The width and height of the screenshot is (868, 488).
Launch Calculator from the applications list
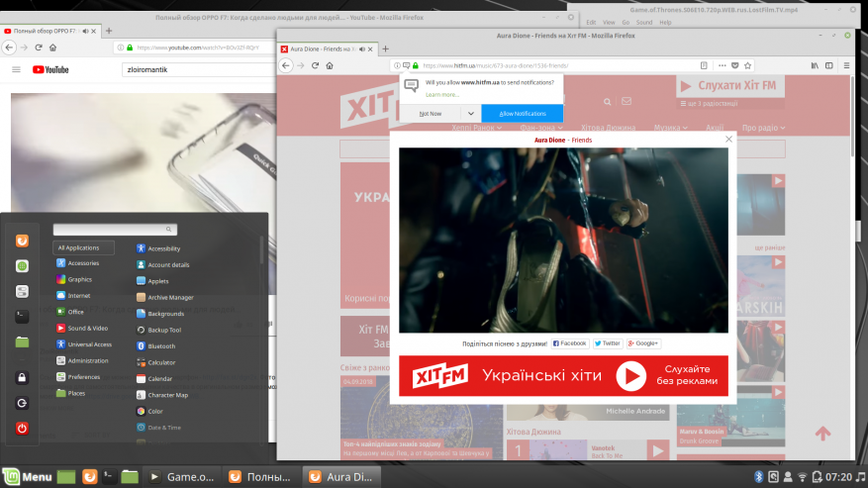pyautogui.click(x=155, y=362)
